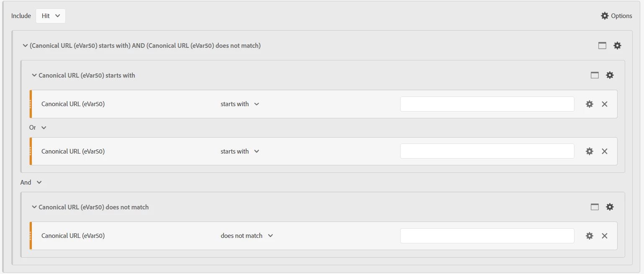Screen dimensions: 644x274
Task: Collapse the 'Canonical URL (eVar50) does not match' container
Action: click(34, 207)
